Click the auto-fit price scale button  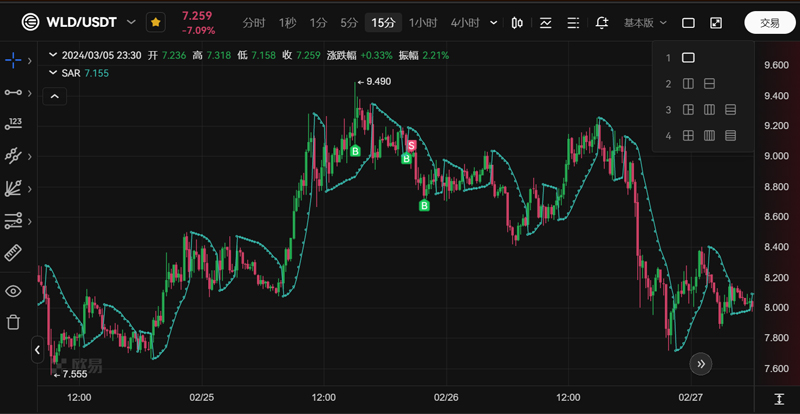tap(778, 399)
